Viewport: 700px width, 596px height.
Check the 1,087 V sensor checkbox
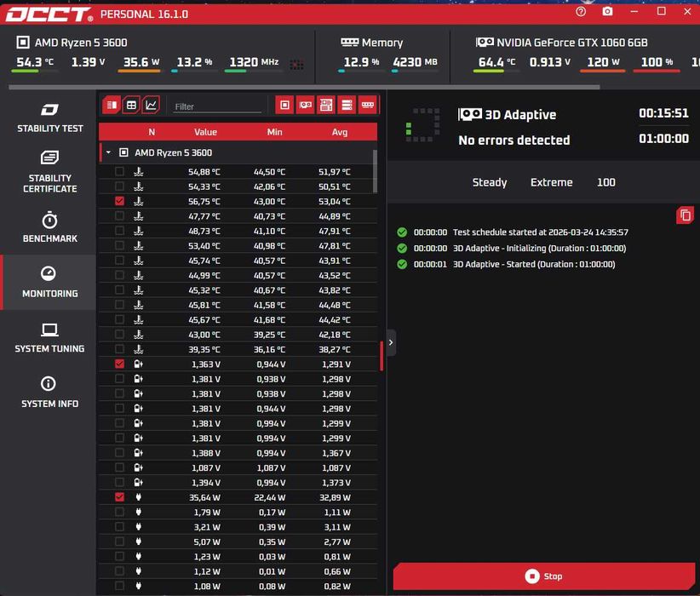[x=119, y=467]
